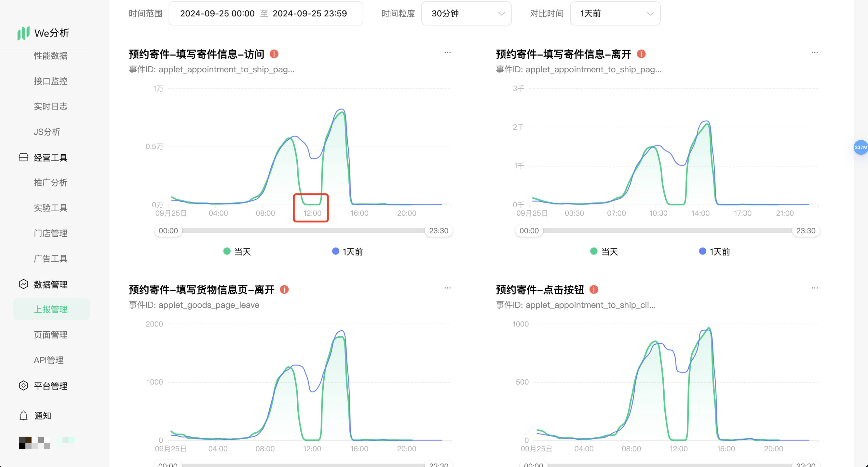Click the 经营工具 store icon

point(23,157)
